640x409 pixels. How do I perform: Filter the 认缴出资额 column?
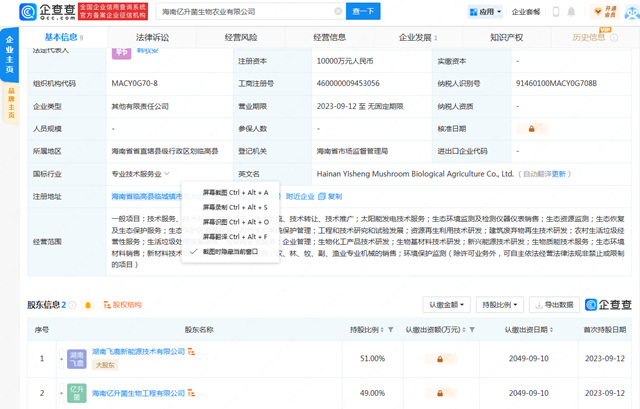pos(472,329)
